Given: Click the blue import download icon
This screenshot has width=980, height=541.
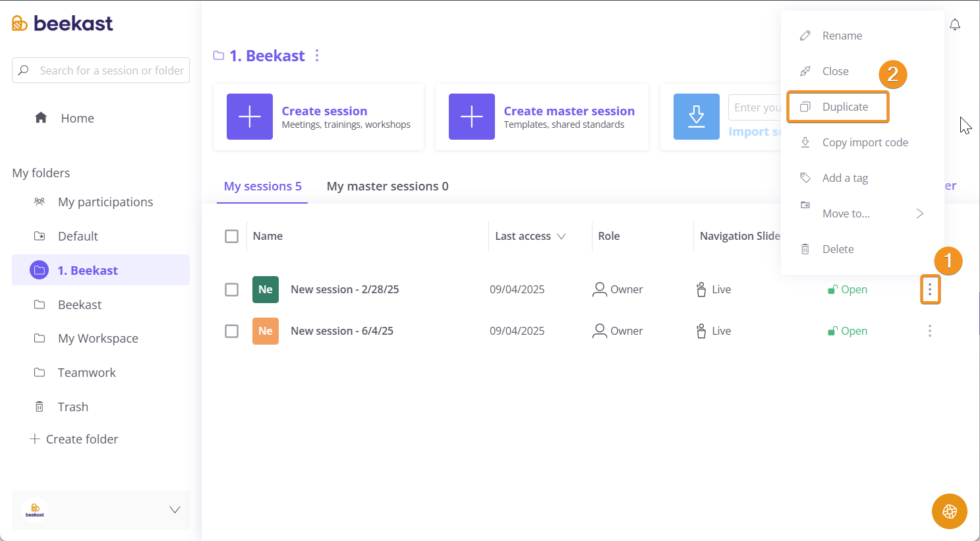Looking at the screenshot, I should 697,117.
